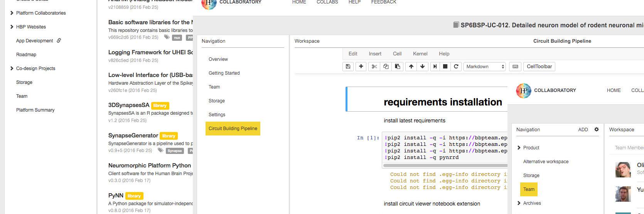Click the link icon beside App Development
The image size is (644, 214).
(59, 40)
